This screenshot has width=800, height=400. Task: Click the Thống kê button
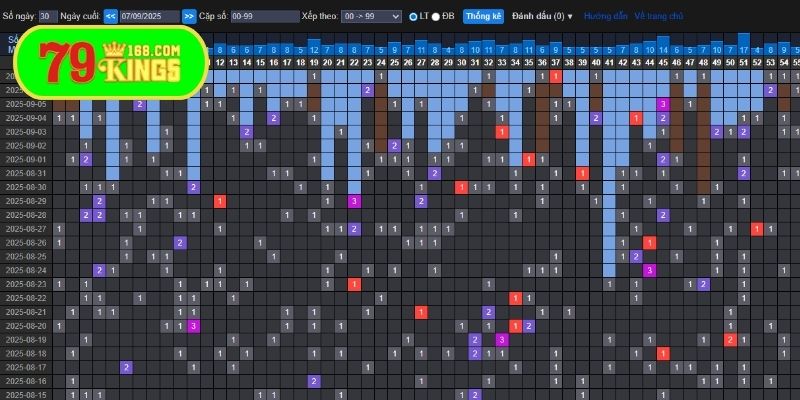coord(483,17)
